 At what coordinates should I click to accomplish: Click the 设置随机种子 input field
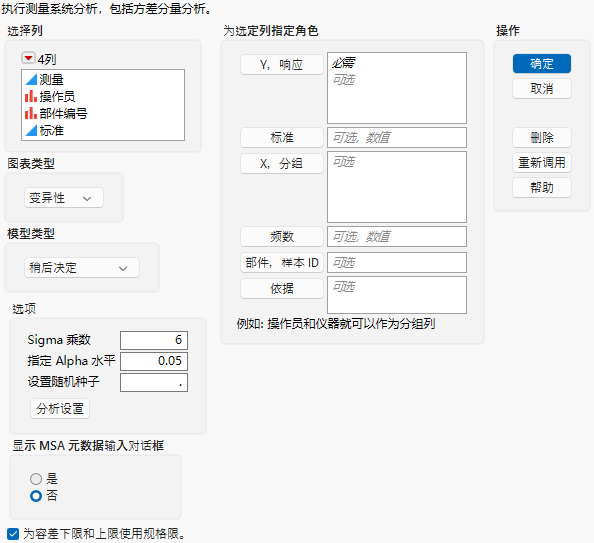(154, 382)
